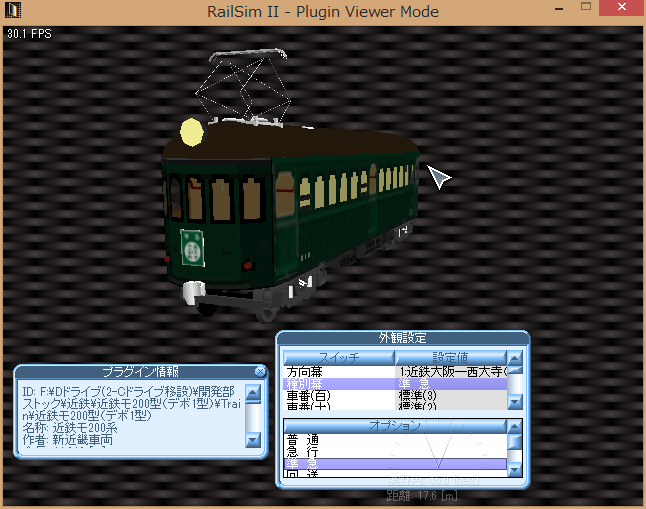Click the オプション list scrollbar thumb

pyautogui.click(x=515, y=441)
